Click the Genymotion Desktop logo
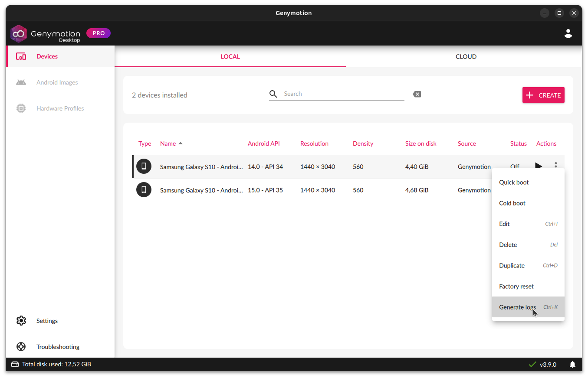This screenshot has height=378, width=588. (46, 34)
